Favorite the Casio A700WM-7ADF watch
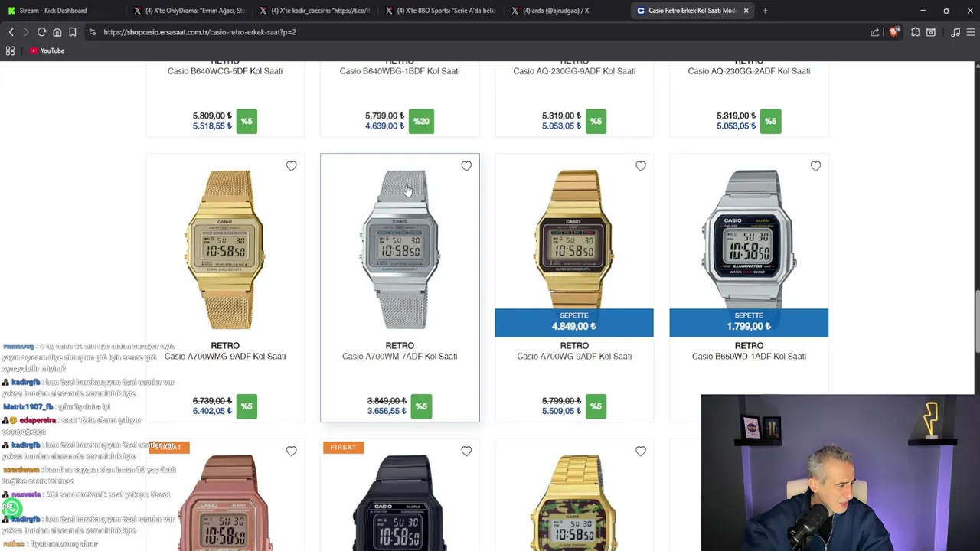The image size is (980, 551). pos(466,166)
